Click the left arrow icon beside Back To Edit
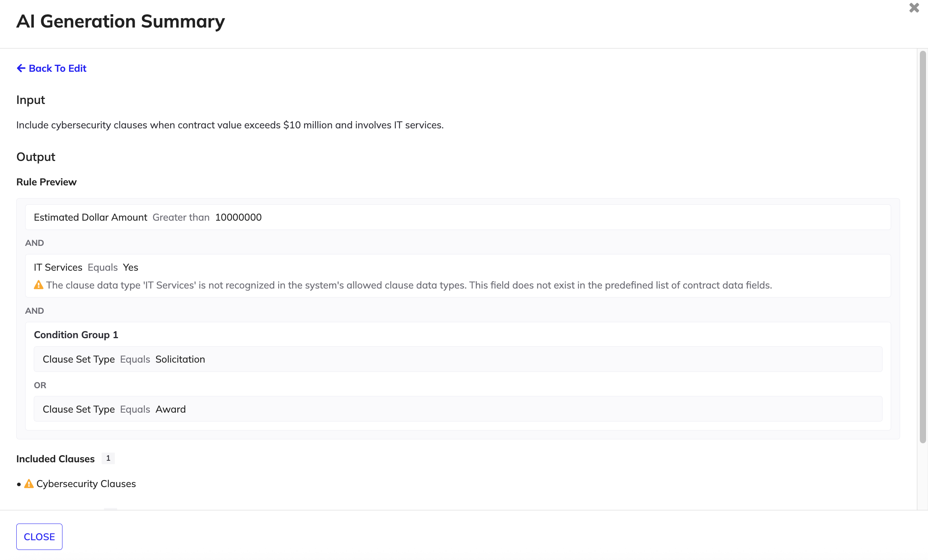The height and width of the screenshot is (560, 928). click(21, 68)
